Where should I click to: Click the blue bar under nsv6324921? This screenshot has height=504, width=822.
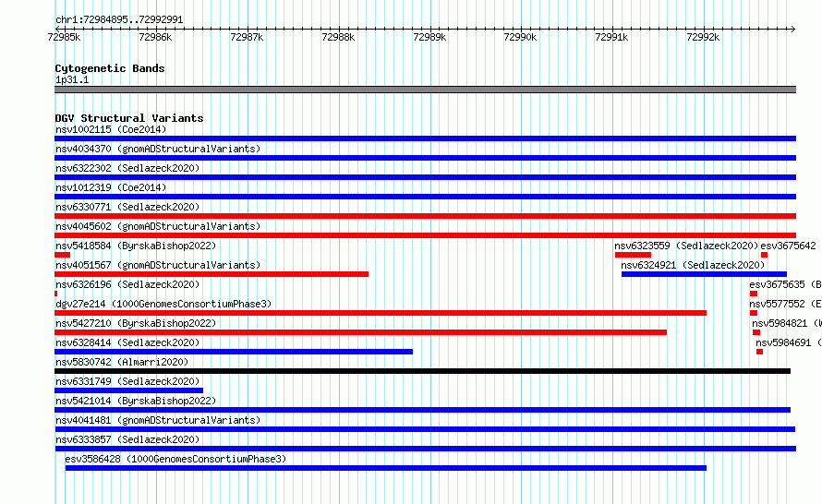[x=704, y=274]
